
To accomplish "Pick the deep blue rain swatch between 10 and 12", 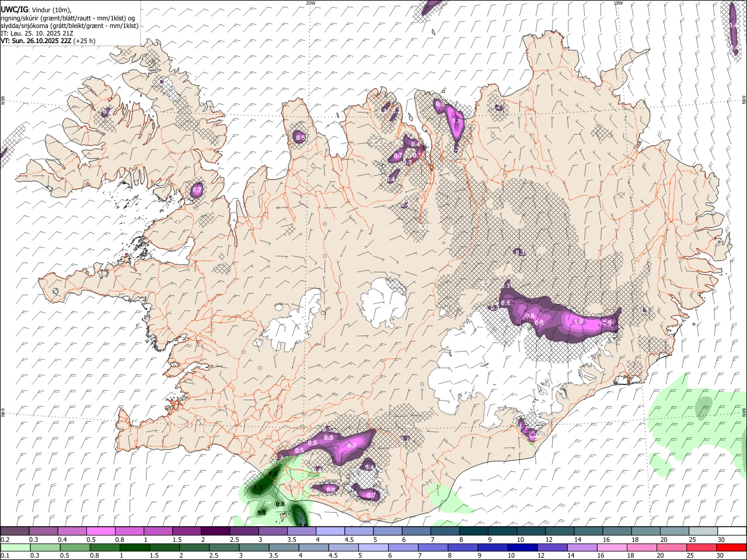I will [x=522, y=547].
